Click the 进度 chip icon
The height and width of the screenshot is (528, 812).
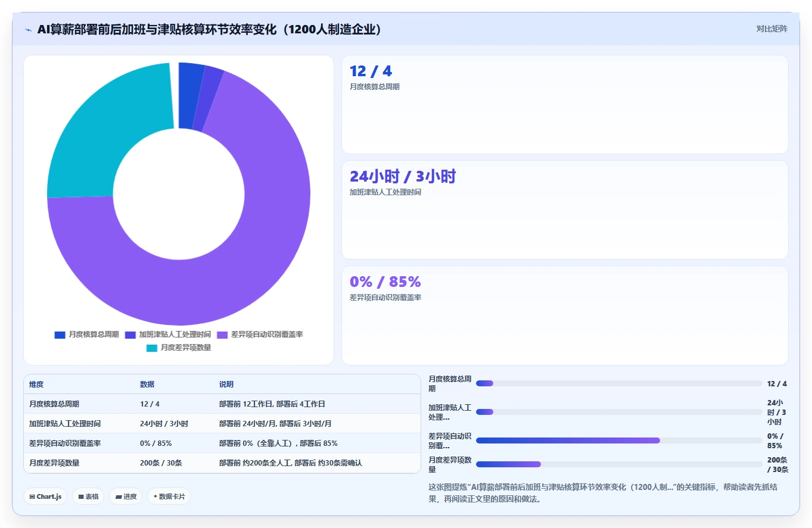point(118,496)
